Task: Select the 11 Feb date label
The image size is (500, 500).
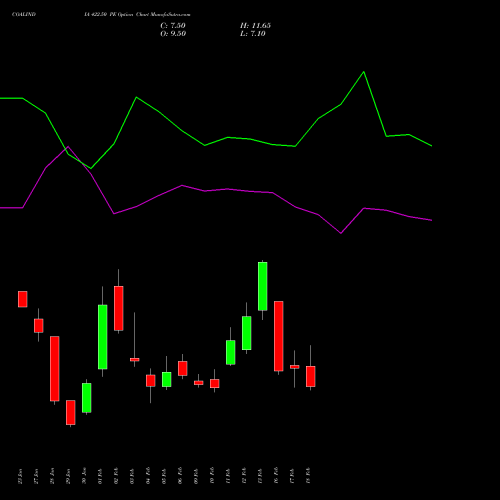Action: pyautogui.click(x=228, y=476)
